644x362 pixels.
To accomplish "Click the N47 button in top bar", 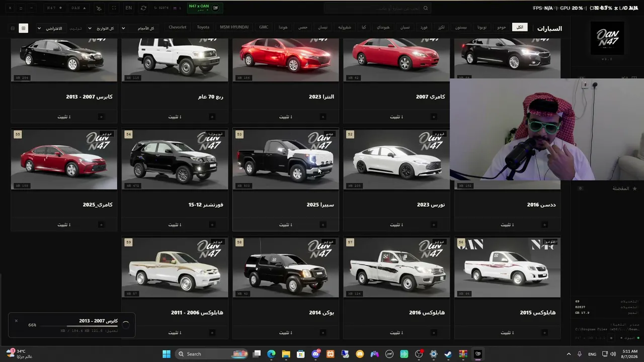I will click(x=55, y=8).
